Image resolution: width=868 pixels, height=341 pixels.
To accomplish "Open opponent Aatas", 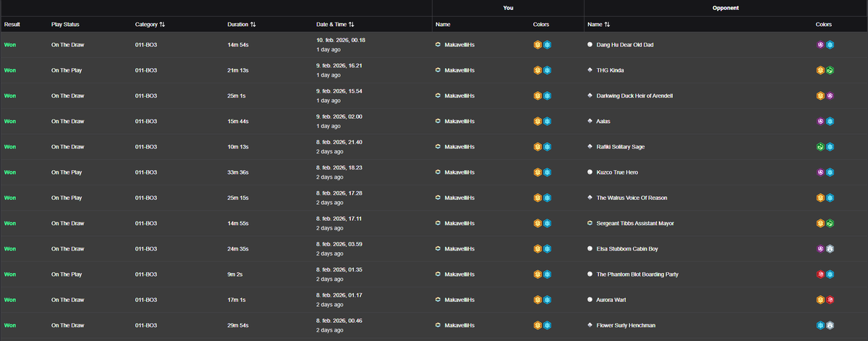I will [x=604, y=122].
